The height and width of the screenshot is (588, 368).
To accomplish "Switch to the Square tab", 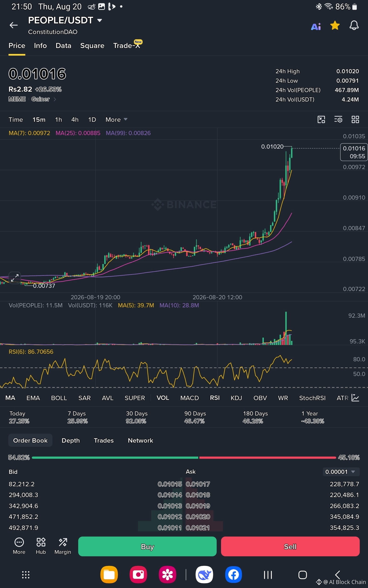I will click(92, 46).
